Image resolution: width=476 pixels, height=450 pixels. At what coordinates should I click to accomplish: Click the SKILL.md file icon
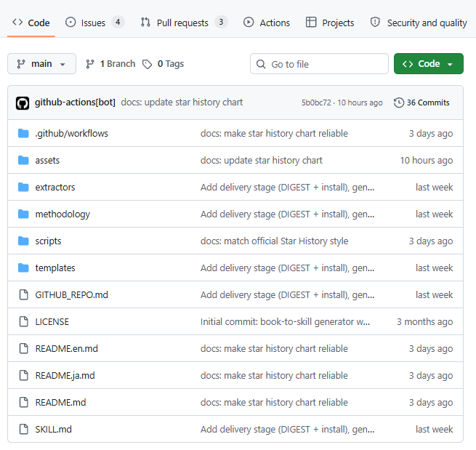tap(24, 429)
